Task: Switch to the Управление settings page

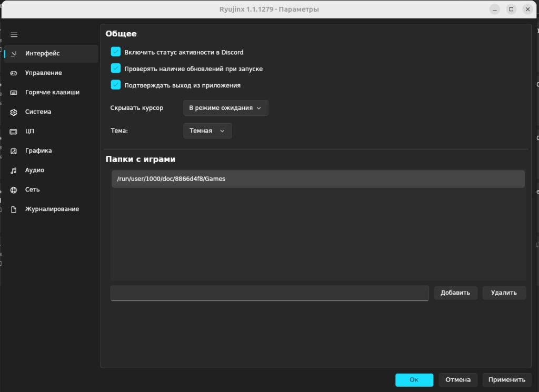Action: [x=51, y=73]
